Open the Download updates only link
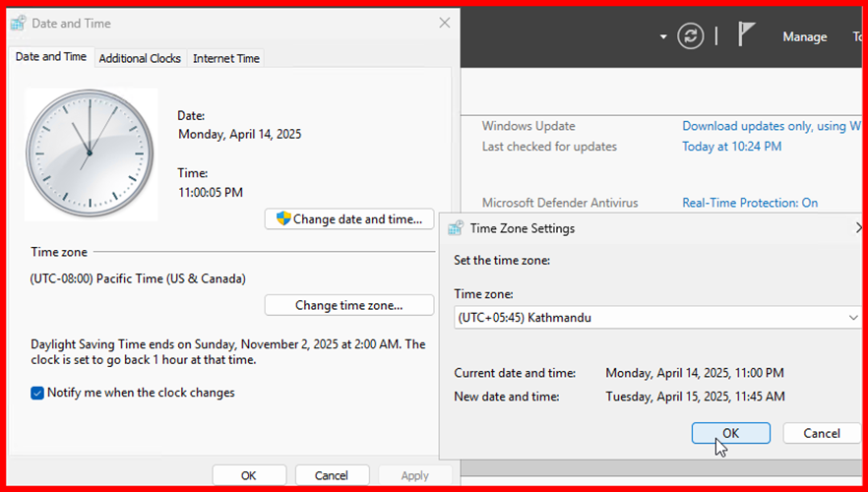868x492 pixels. 765,126
